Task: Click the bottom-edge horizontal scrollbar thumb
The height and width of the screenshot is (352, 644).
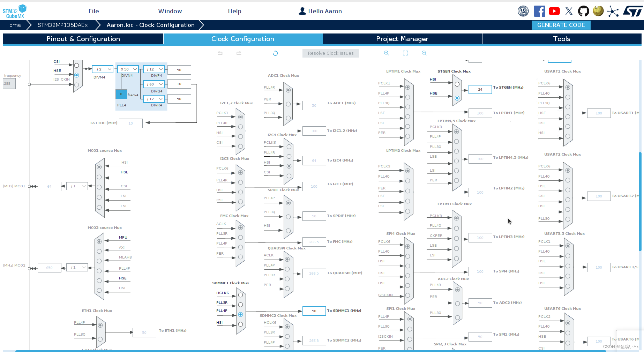Action: click(311, 351)
